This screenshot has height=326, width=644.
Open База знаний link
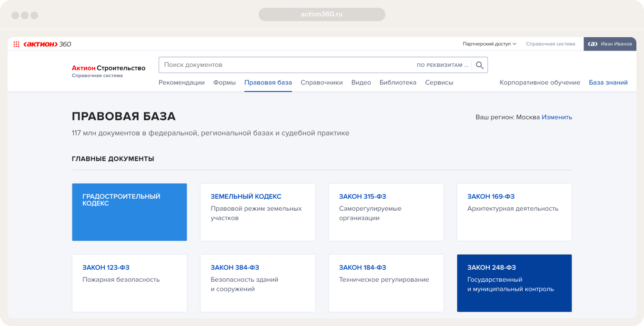coord(608,82)
